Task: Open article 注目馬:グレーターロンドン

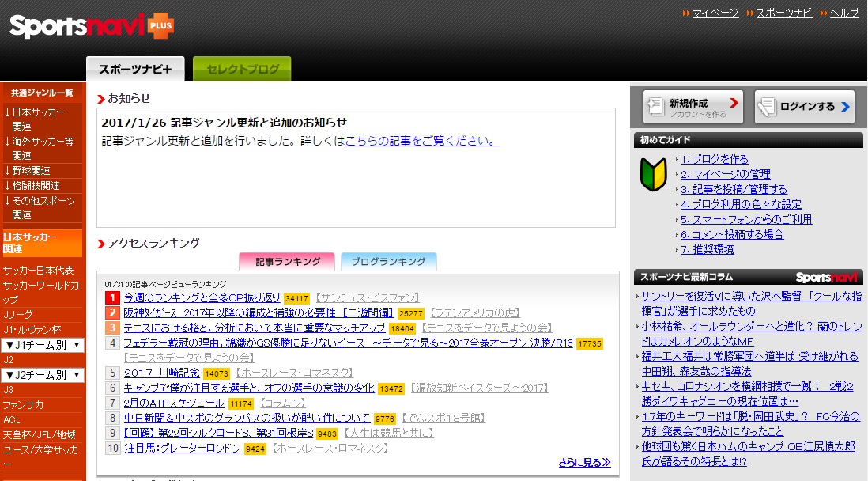Action: click(182, 448)
